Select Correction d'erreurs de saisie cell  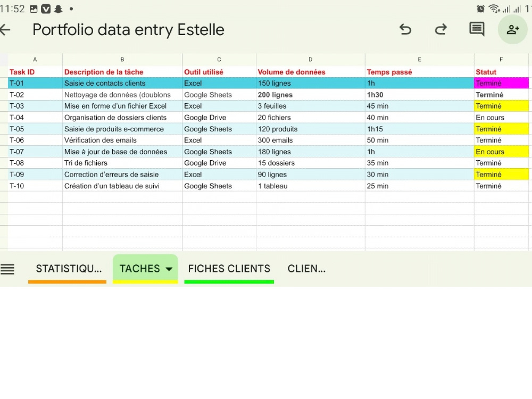pos(122,174)
